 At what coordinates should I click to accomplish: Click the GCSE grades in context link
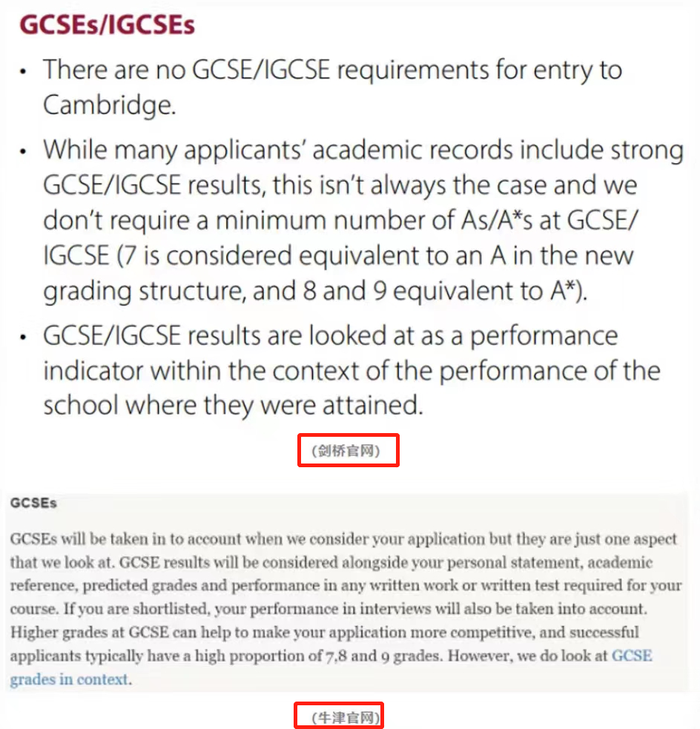click(70, 679)
